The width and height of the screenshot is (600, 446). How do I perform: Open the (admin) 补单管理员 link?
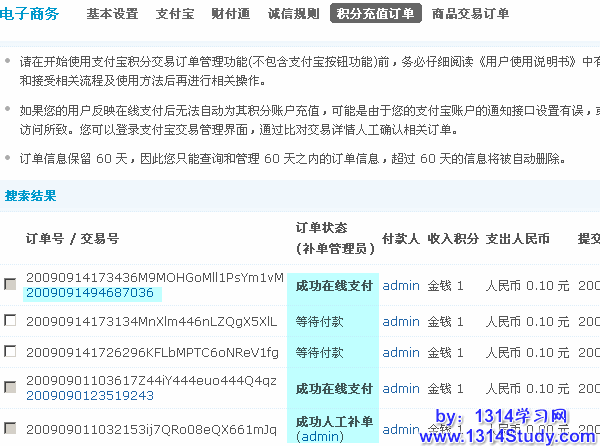[320, 437]
